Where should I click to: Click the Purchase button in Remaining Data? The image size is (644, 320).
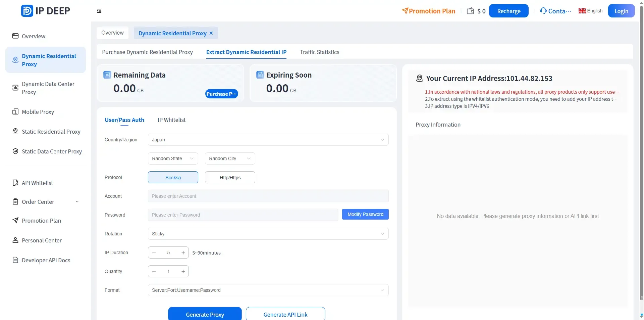coord(222,94)
